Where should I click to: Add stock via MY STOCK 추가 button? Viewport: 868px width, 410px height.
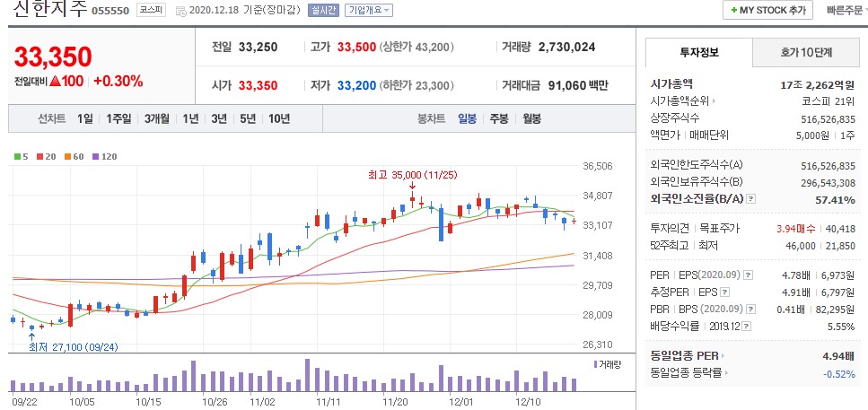[767, 11]
